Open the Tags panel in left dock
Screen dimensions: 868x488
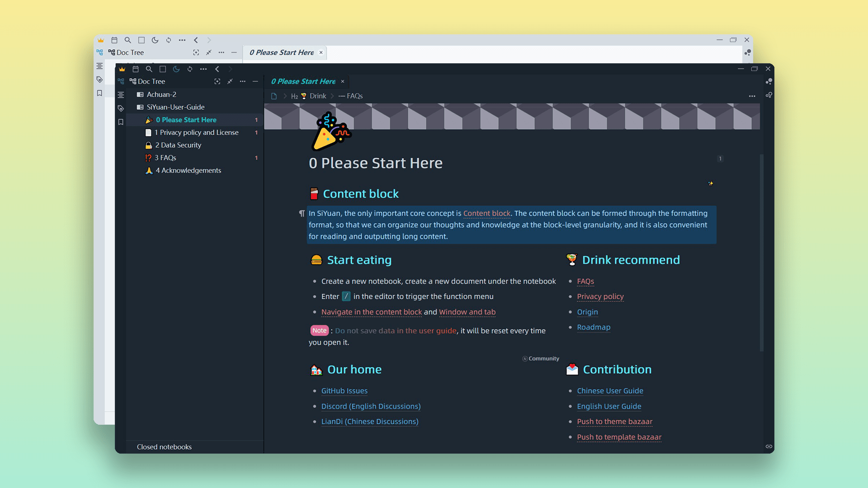point(121,108)
